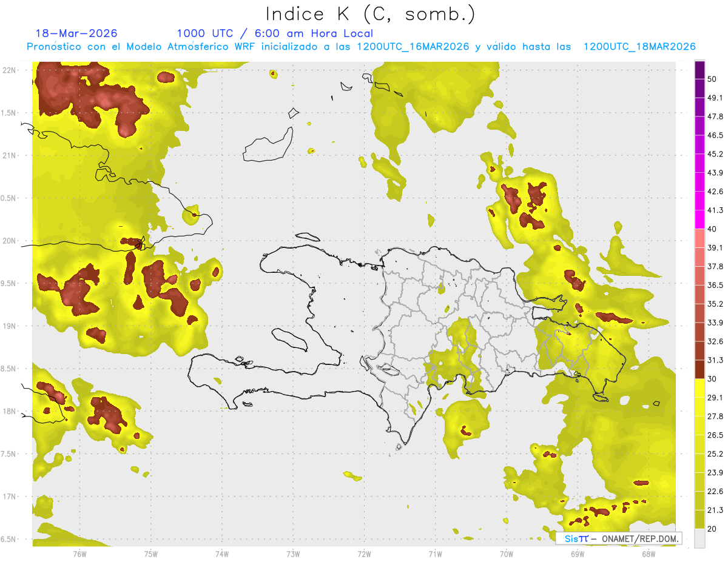Click the '43.9' legend value
728x562 pixels.
(x=715, y=173)
